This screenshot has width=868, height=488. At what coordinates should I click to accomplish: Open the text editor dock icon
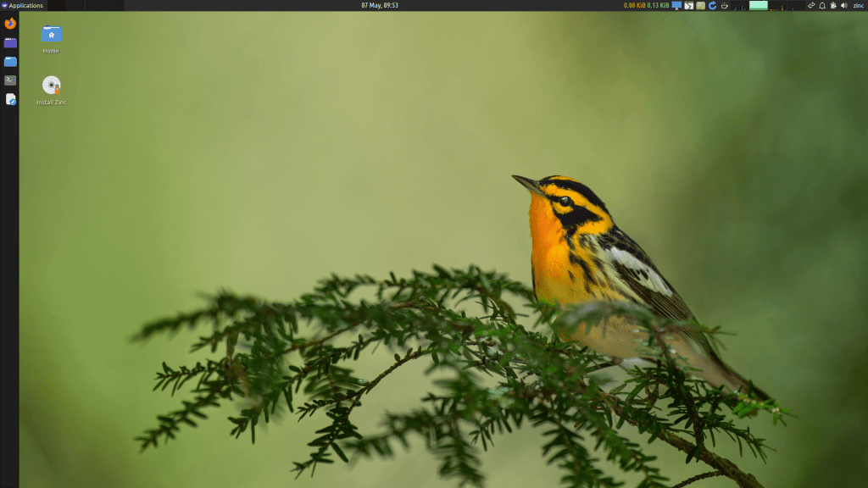pos(10,99)
